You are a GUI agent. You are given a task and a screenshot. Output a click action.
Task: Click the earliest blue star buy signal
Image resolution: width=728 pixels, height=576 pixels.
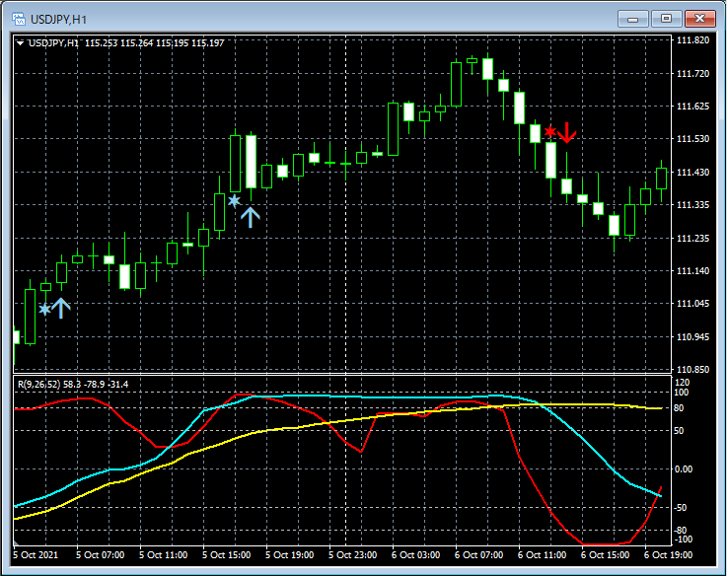pos(44,310)
